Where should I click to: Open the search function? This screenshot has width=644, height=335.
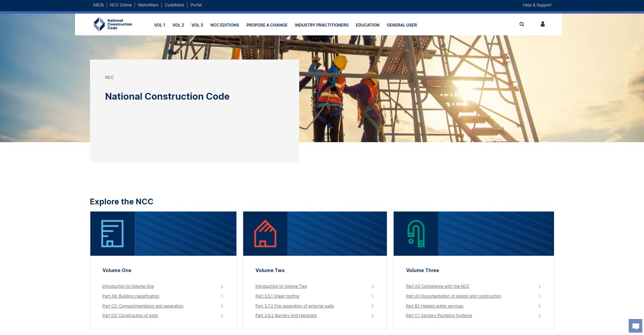pos(521,24)
